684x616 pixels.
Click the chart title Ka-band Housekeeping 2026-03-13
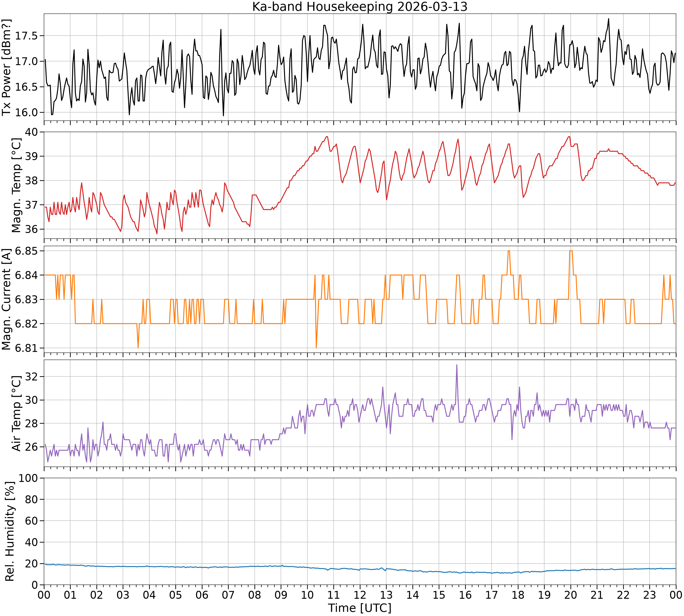point(360,7)
